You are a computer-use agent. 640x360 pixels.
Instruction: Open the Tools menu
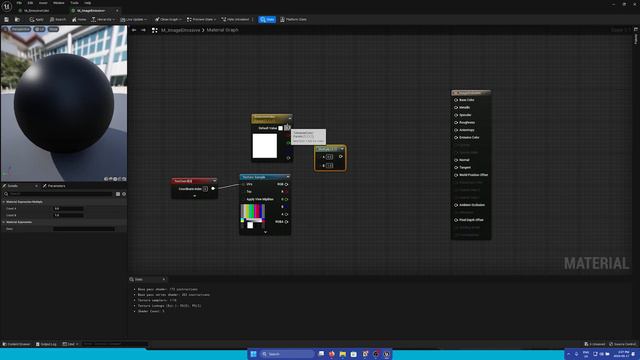[74, 3]
